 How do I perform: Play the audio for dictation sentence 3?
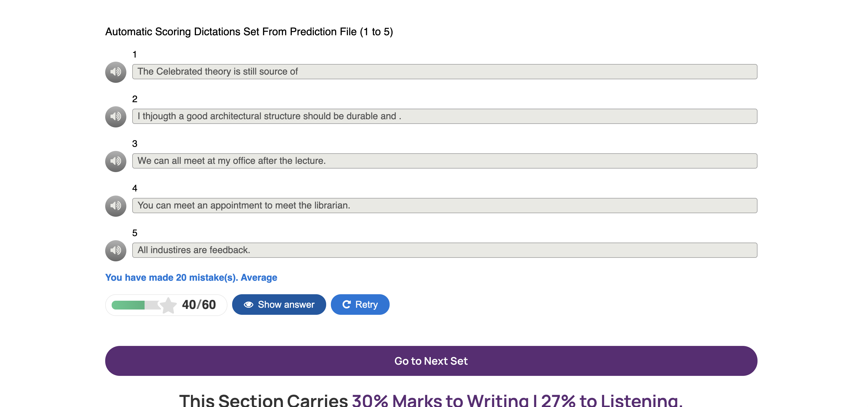116,161
